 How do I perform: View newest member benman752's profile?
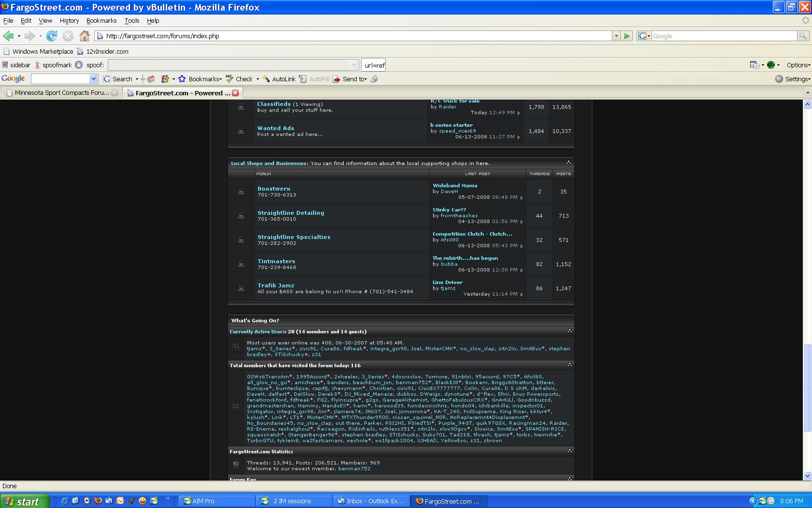[x=354, y=468]
